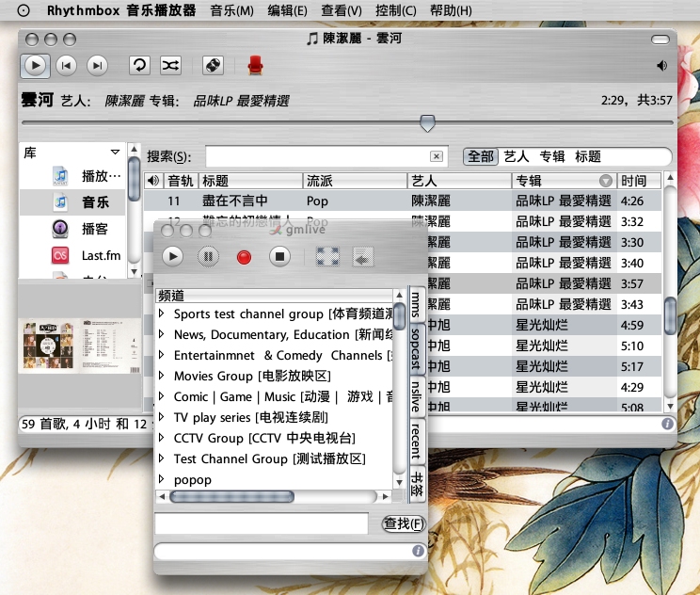Click the Rhythmbox 音乐播放器 application menu title
Screen dimensions: 700x595
121,10
